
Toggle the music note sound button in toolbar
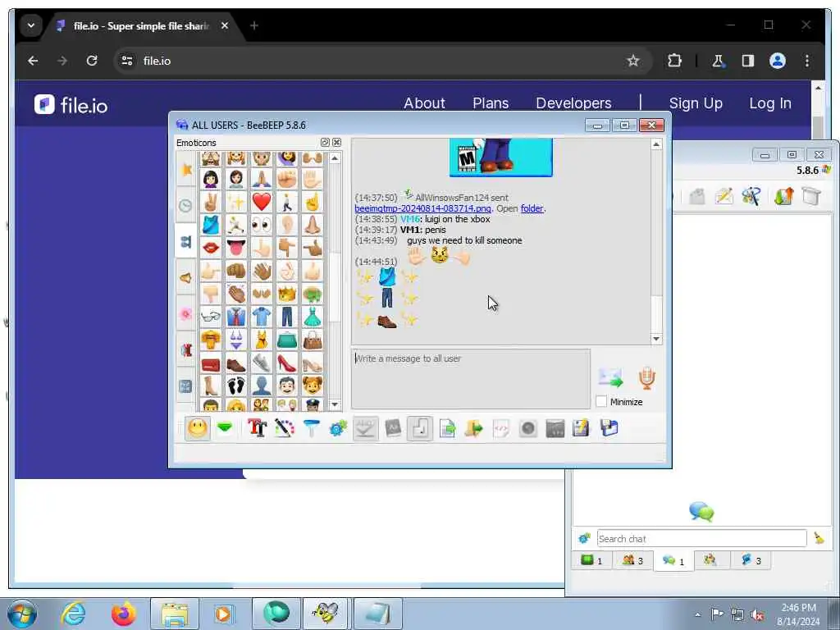click(419, 428)
